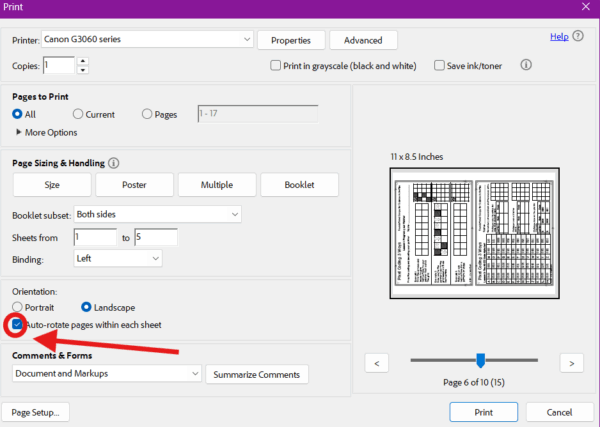Click the Save ink/toner info icon
Screen dimensions: 600x427
click(526, 65)
